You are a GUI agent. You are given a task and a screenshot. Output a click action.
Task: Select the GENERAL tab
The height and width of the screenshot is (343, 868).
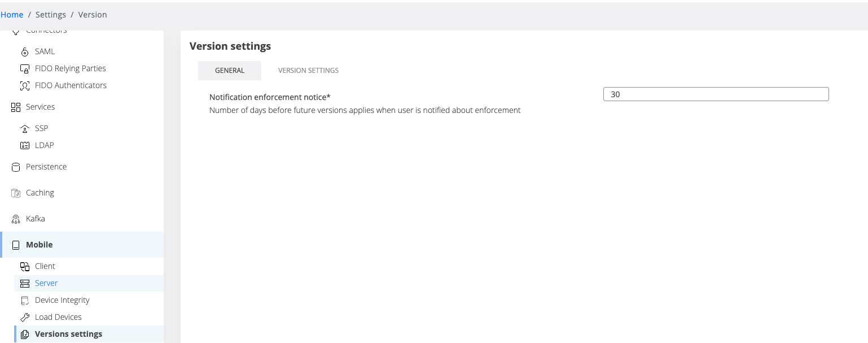(230, 71)
